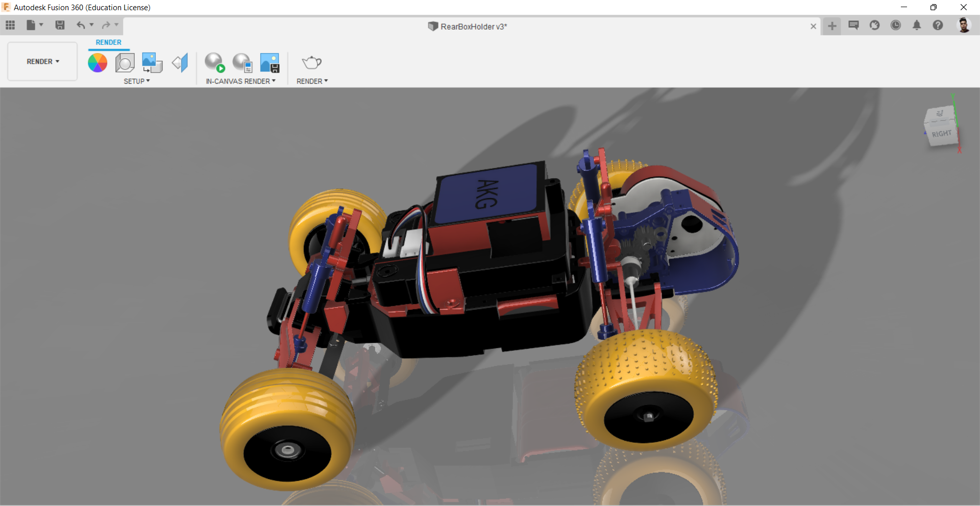Undo the last action

click(x=81, y=25)
